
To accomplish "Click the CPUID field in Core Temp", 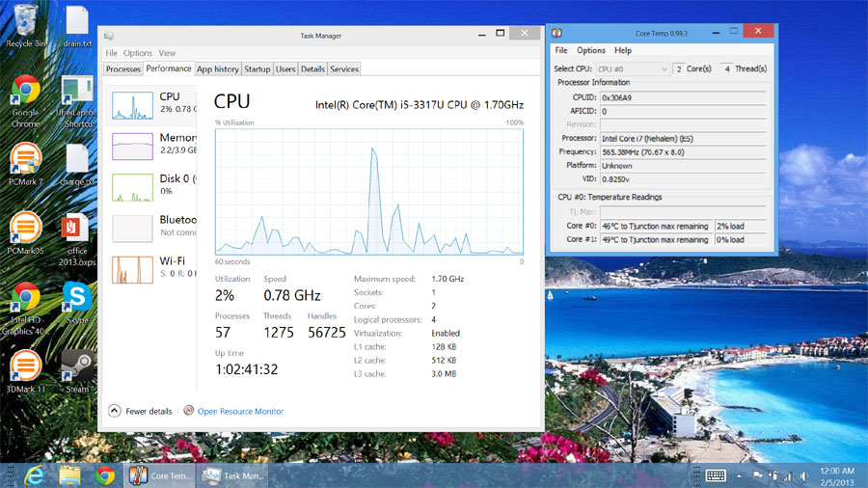I will pyautogui.click(x=683, y=97).
